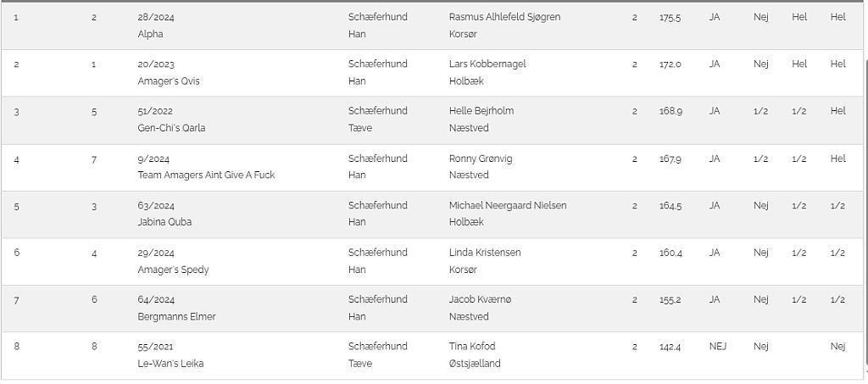Viewport: 868px width, 384px height.
Task: Click Le-Wan's Leika dog name
Action: point(170,364)
